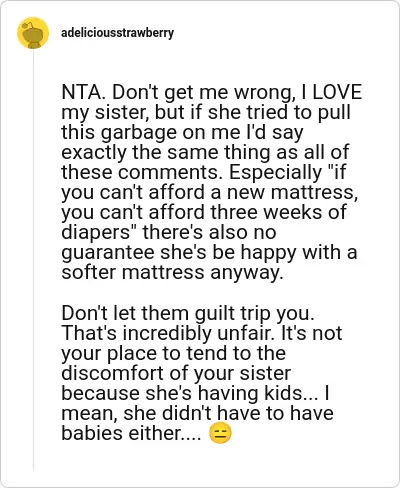Click the line 'you can't afford three weeks of'
The height and width of the screenshot is (488, 400).
click(x=204, y=212)
